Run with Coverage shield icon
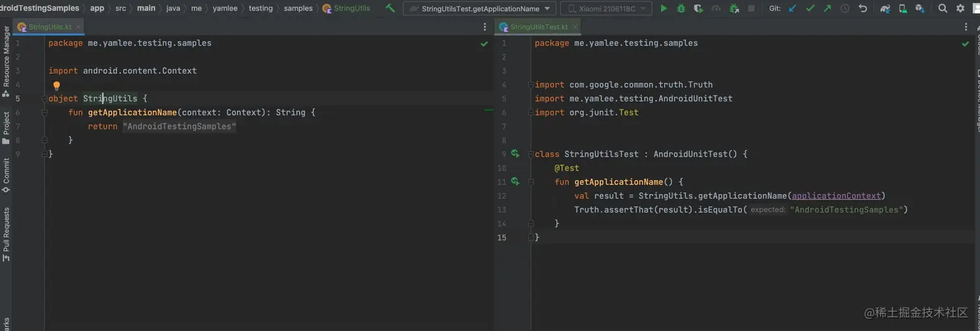Screen dimensions: 980x331 coord(698,8)
